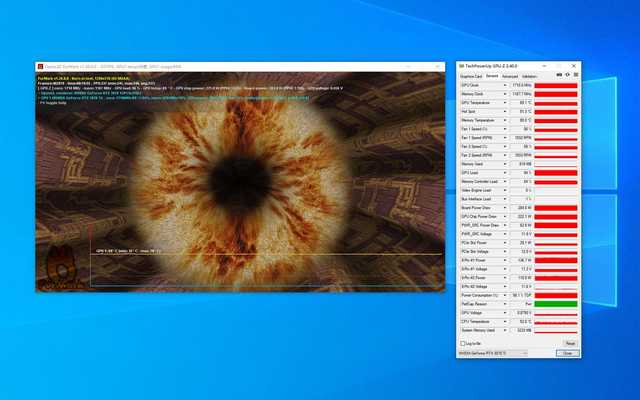Viewport: 640px width, 400px height.
Task: Switch to the Sensors tab
Action: pos(492,76)
